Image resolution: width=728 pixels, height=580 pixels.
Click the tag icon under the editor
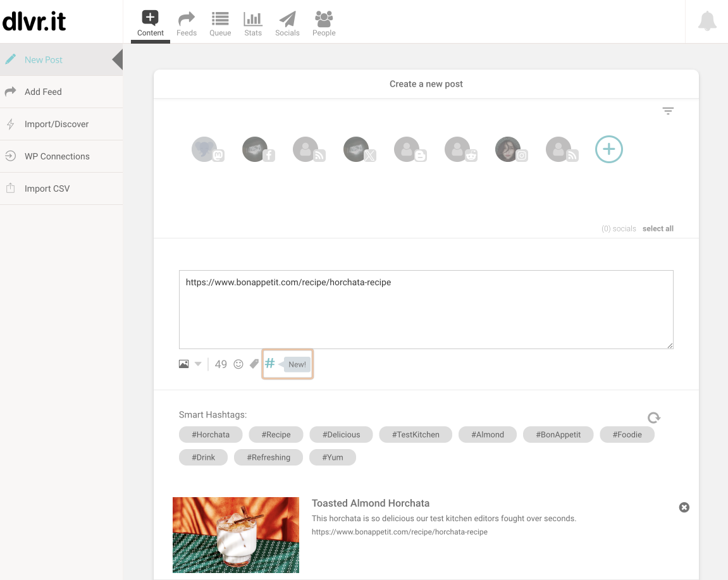pos(254,364)
